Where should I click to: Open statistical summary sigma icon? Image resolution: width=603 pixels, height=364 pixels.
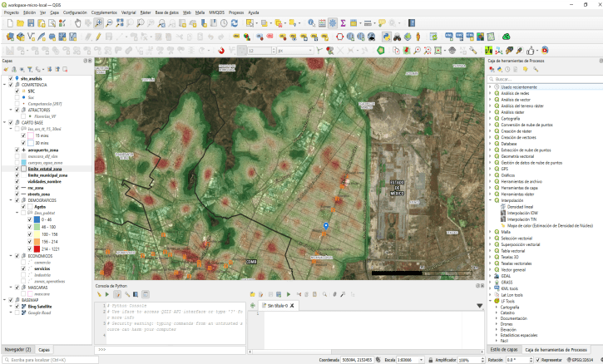343,23
